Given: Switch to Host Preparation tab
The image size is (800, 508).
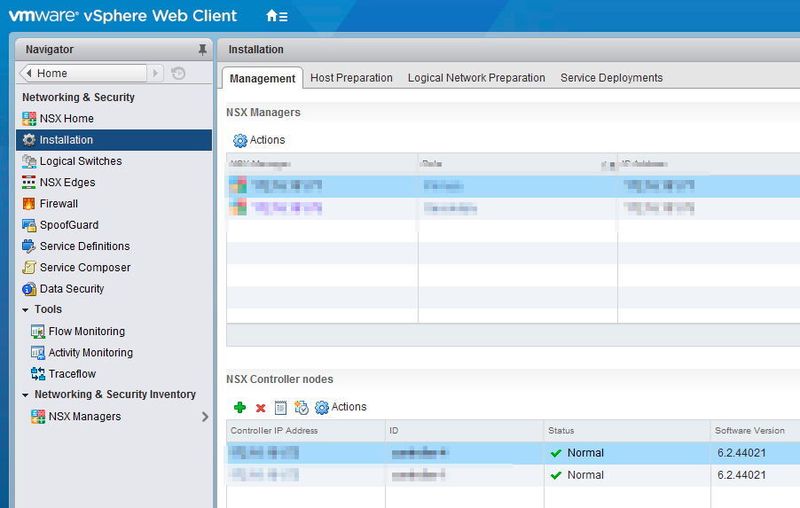Looking at the screenshot, I should tap(352, 78).
